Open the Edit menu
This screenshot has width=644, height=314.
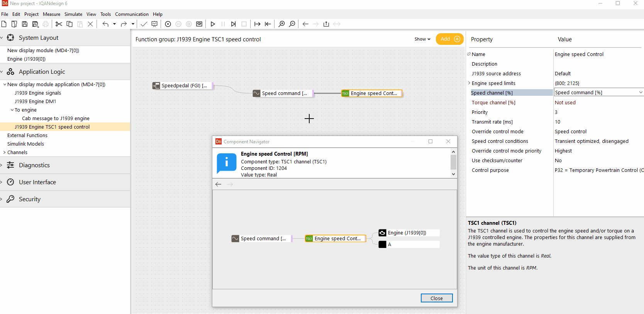pos(16,14)
